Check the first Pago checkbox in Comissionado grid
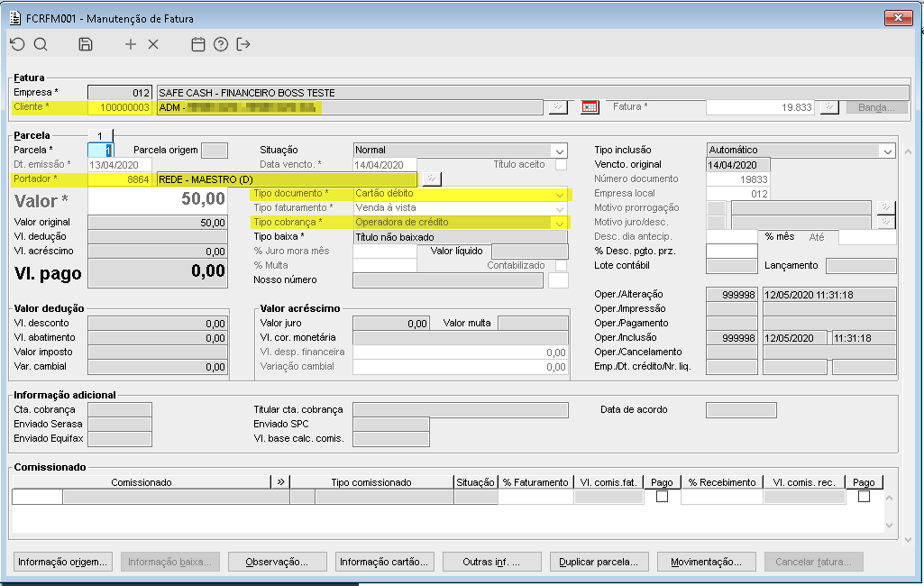924x586 pixels. (x=662, y=497)
